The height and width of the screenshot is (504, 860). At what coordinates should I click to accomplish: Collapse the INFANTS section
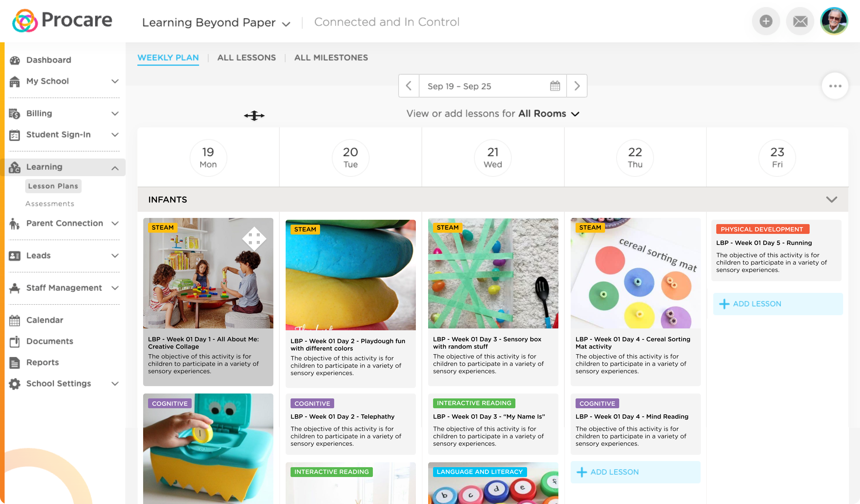[x=831, y=200]
